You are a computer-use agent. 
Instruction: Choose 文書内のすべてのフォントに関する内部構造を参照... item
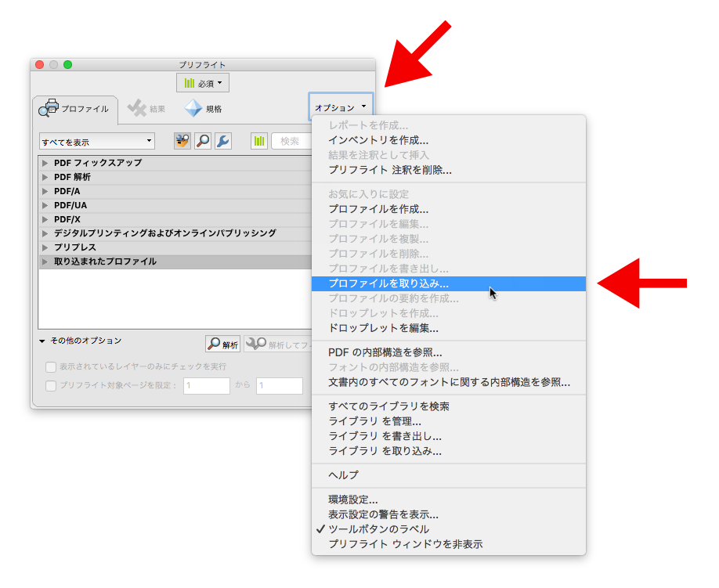449,382
